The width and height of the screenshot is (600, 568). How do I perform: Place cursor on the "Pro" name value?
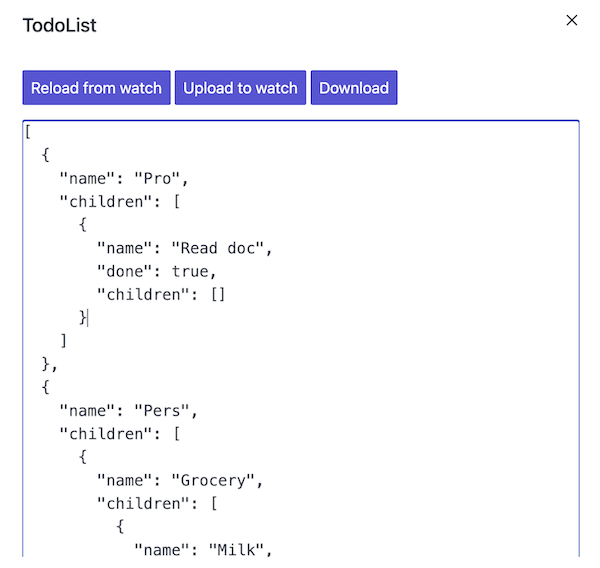click(x=161, y=179)
